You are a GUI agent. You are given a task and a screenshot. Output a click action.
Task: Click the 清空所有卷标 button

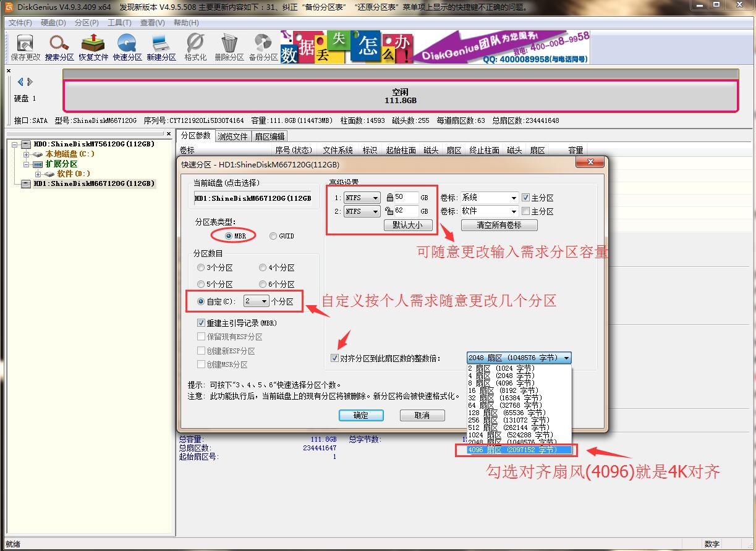pyautogui.click(x=499, y=225)
